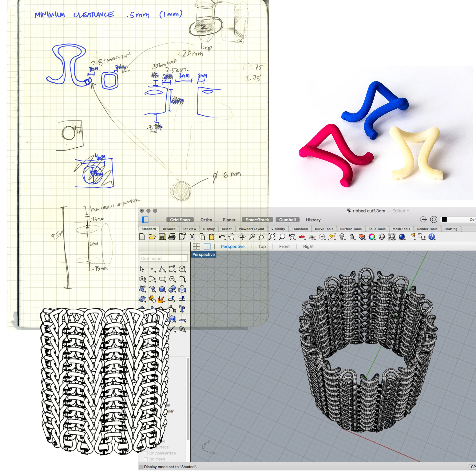Open the circle tool flyout arrow
The width and height of the screenshot is (476, 476).
[x=185, y=272]
